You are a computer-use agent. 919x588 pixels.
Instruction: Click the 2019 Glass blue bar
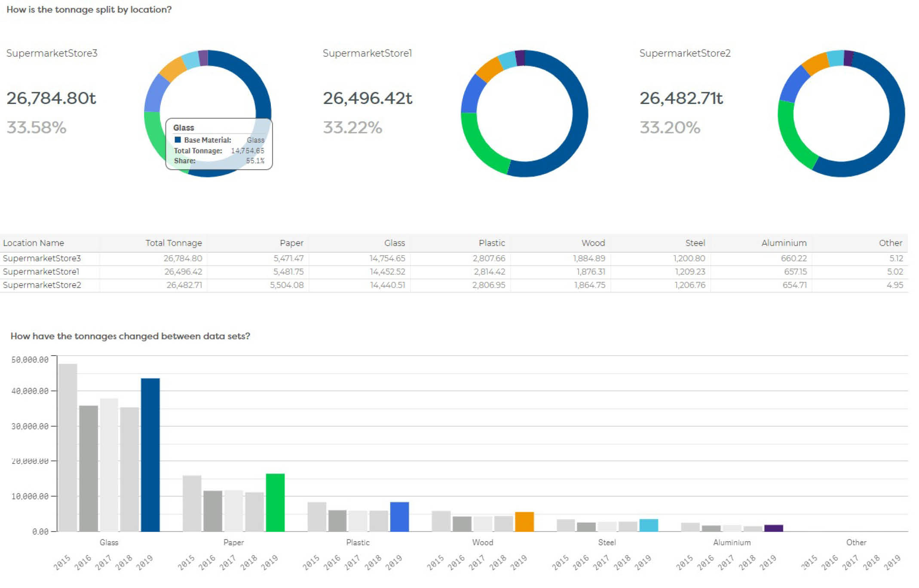coord(150,454)
